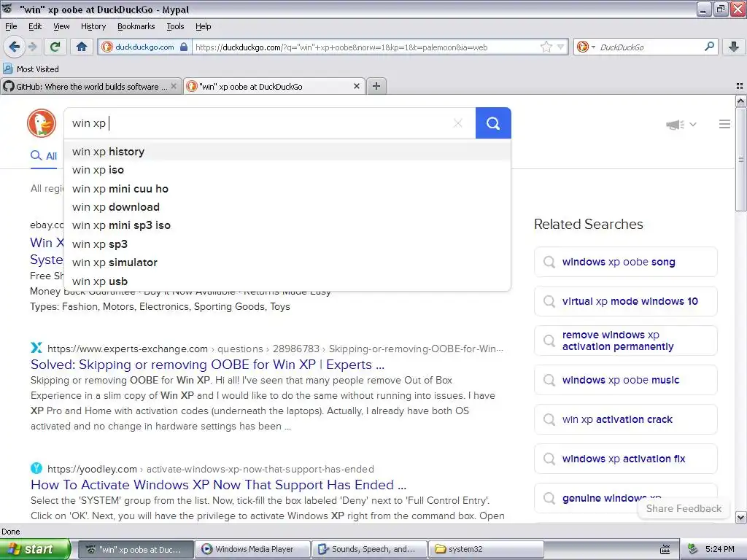Search related 'virtual xp mode windows 10'
The width and height of the screenshot is (747, 560).
click(x=625, y=301)
